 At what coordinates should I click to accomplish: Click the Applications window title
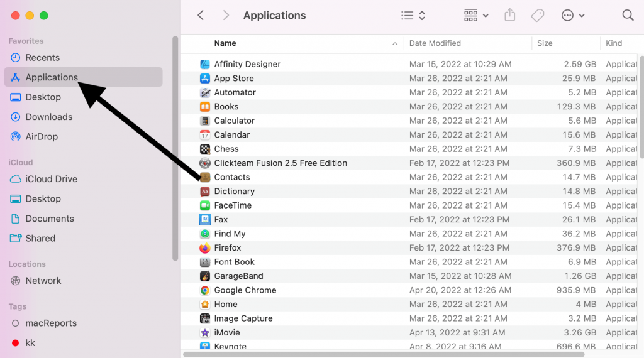(274, 16)
